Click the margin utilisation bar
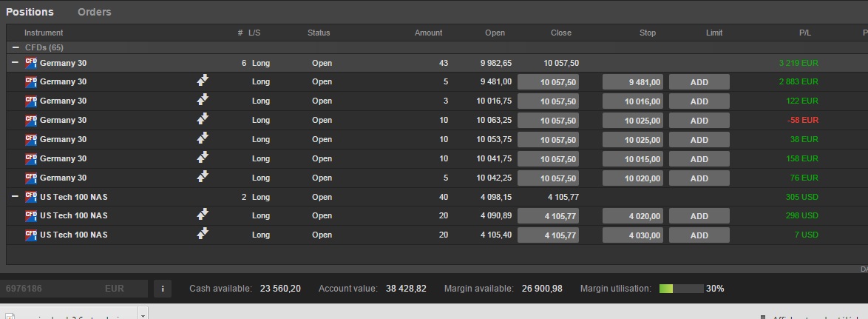Screen dimensions: 868x319 point(680,289)
